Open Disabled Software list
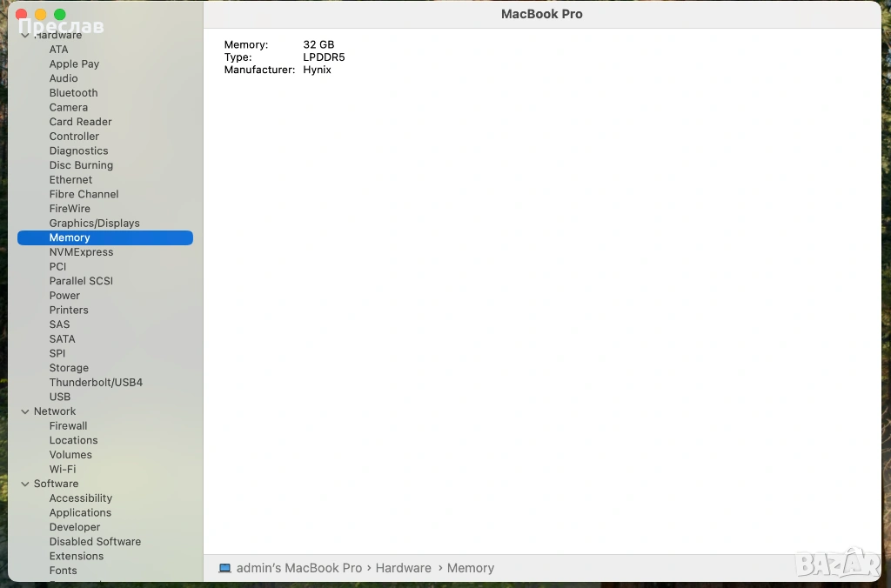The height and width of the screenshot is (588, 891). tap(95, 542)
